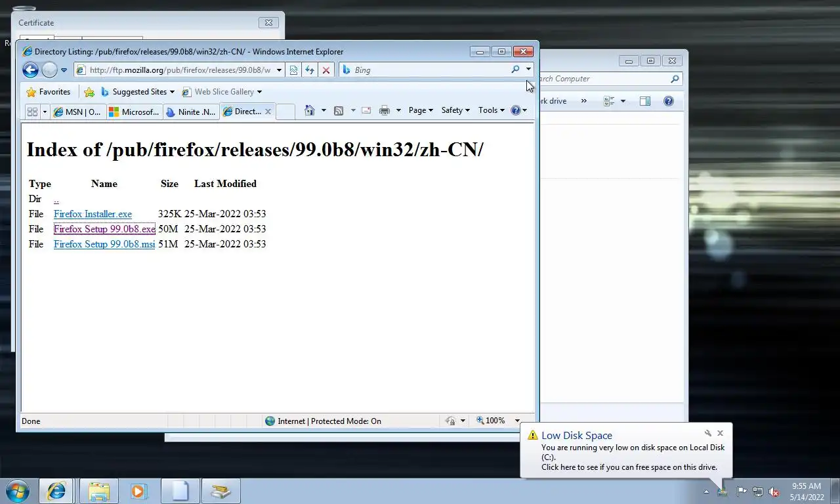Print the page with the printer icon
The height and width of the screenshot is (504, 840).
[x=385, y=110]
